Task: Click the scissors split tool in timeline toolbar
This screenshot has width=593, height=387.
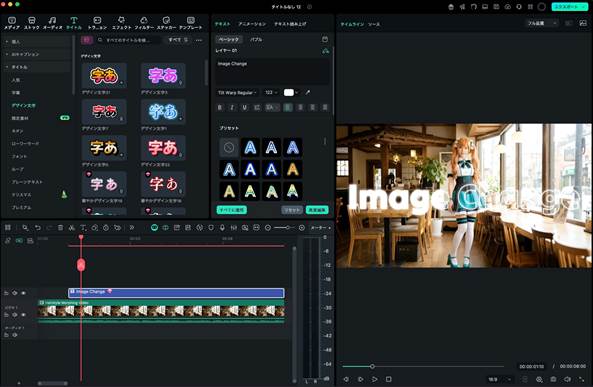Action: [x=71, y=228]
